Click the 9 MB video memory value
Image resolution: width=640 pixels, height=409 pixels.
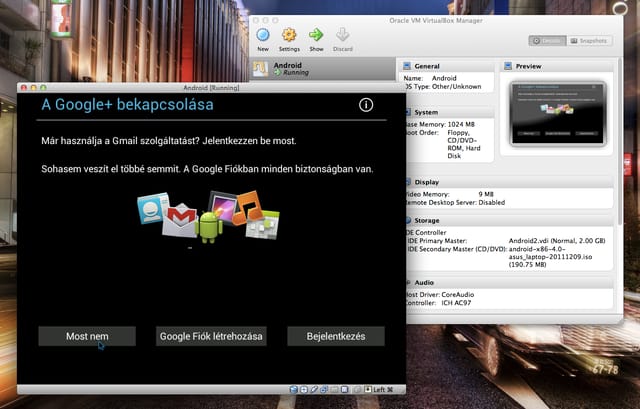(486, 194)
